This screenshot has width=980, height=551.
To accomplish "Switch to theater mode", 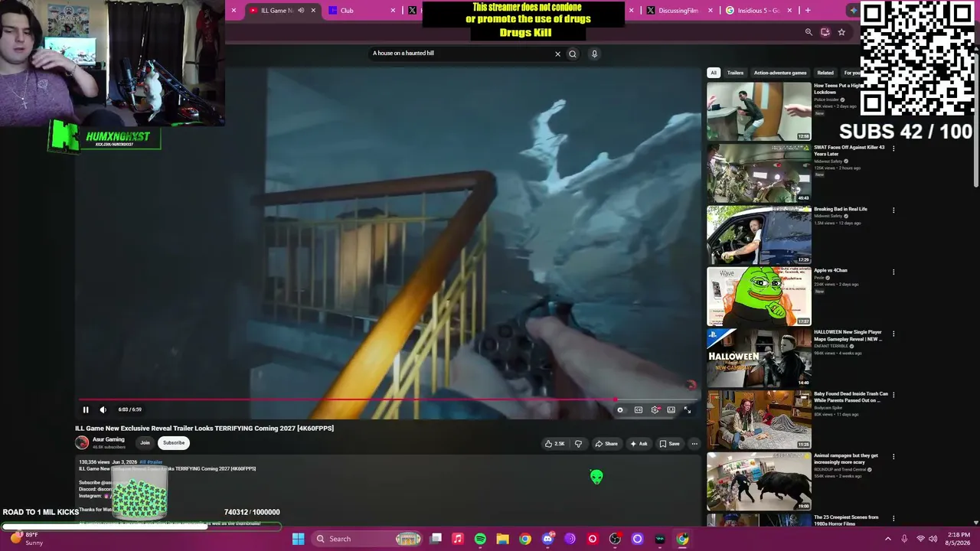I will click(x=671, y=409).
